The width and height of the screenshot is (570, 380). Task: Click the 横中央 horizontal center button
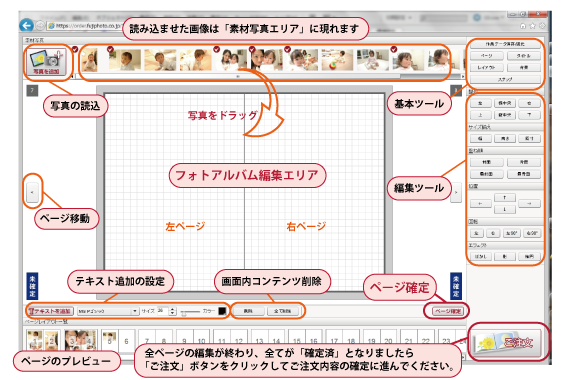505,103
